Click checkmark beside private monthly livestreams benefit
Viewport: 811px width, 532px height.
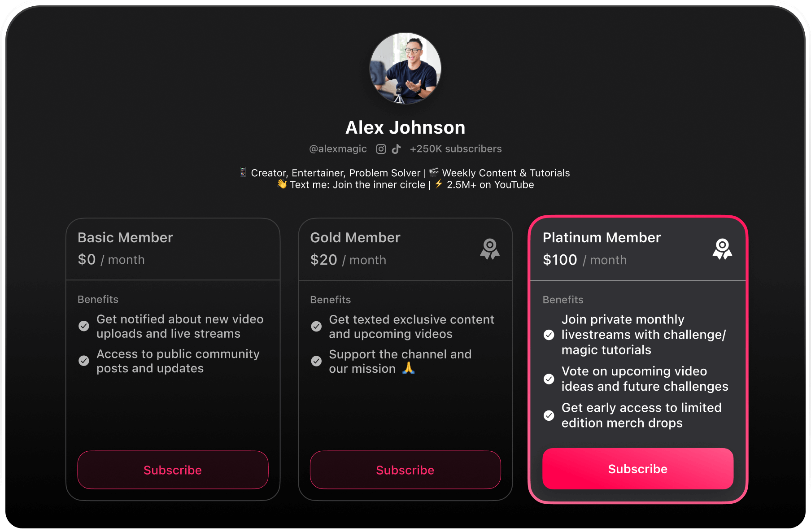pos(549,335)
